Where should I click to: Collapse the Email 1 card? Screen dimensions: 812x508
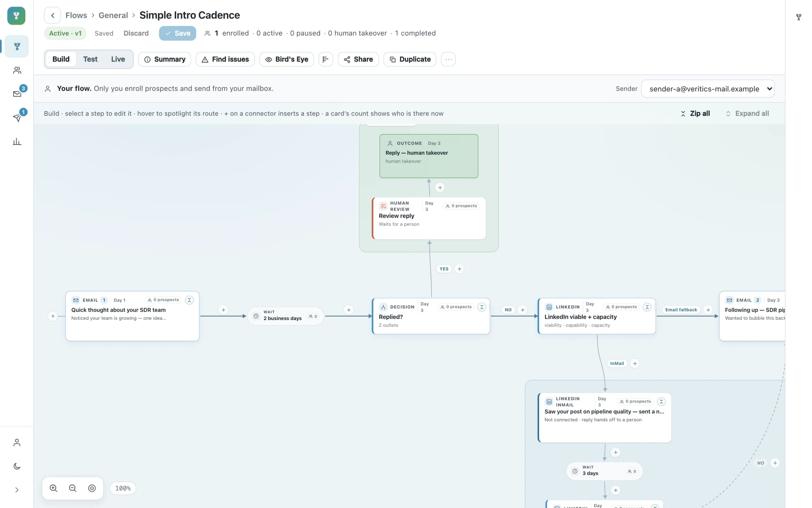click(x=189, y=300)
